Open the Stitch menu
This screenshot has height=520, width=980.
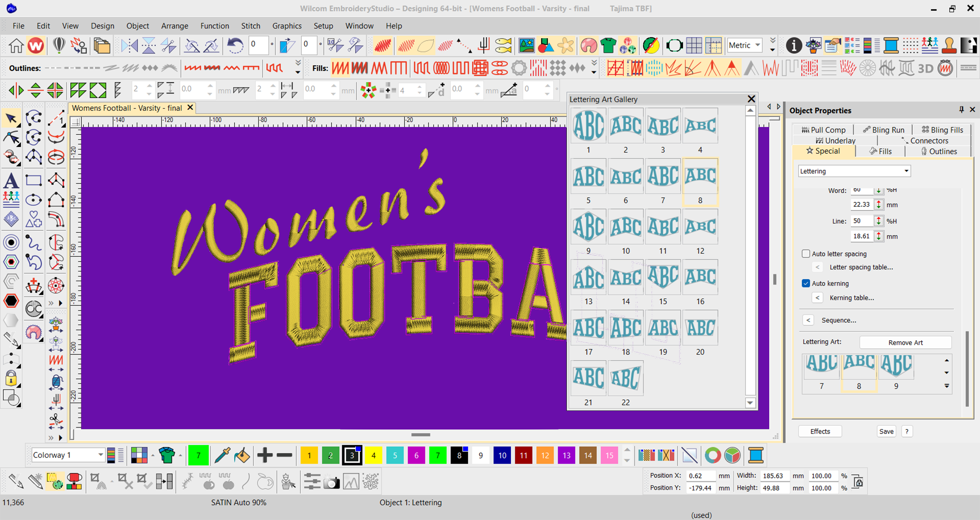[x=251, y=26]
